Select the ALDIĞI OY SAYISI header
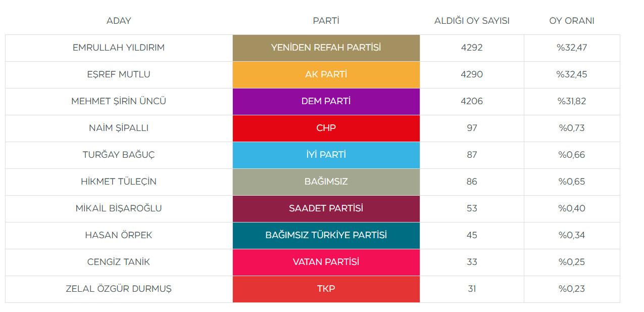Screen dimensions: 644x312 tap(472, 21)
